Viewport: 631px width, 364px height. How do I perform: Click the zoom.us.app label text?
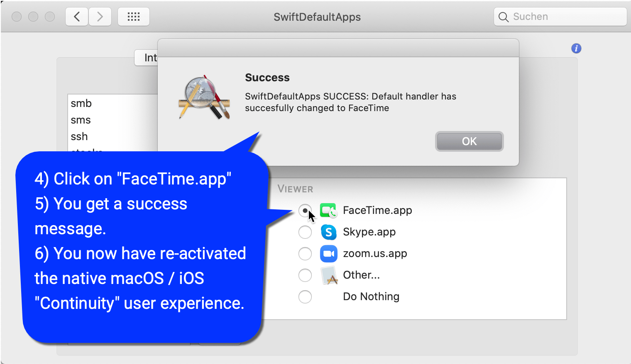pyautogui.click(x=375, y=254)
